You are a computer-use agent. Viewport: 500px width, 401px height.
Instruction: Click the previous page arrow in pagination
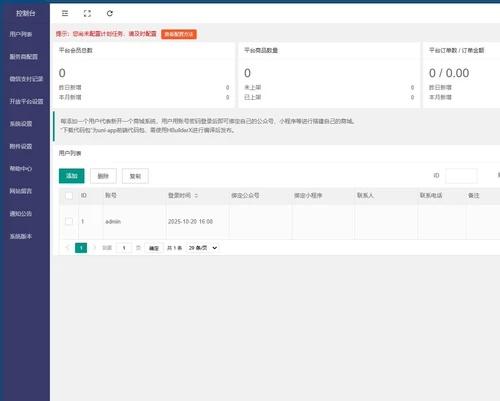[67, 248]
